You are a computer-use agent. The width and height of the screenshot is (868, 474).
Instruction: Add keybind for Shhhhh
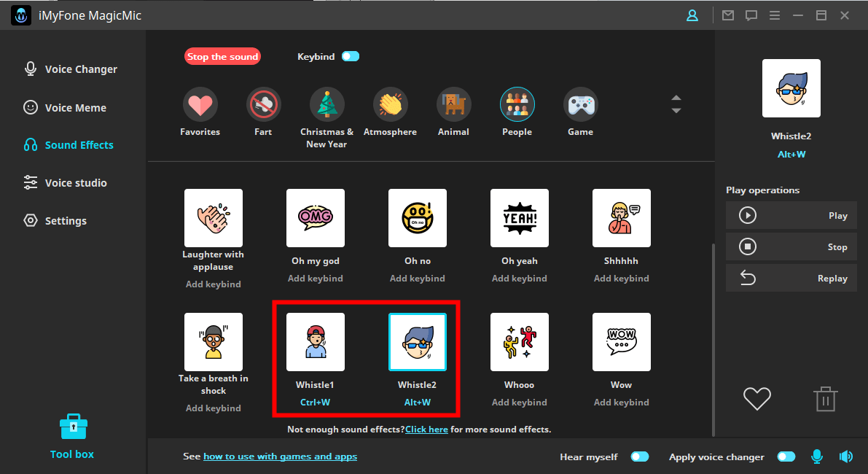tap(622, 279)
